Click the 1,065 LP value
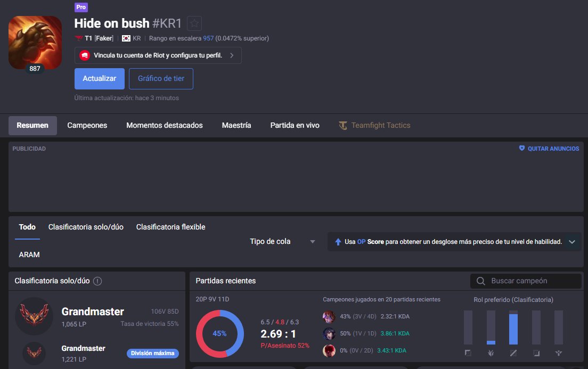Viewport: 588px width, 369px height. pyautogui.click(x=74, y=324)
